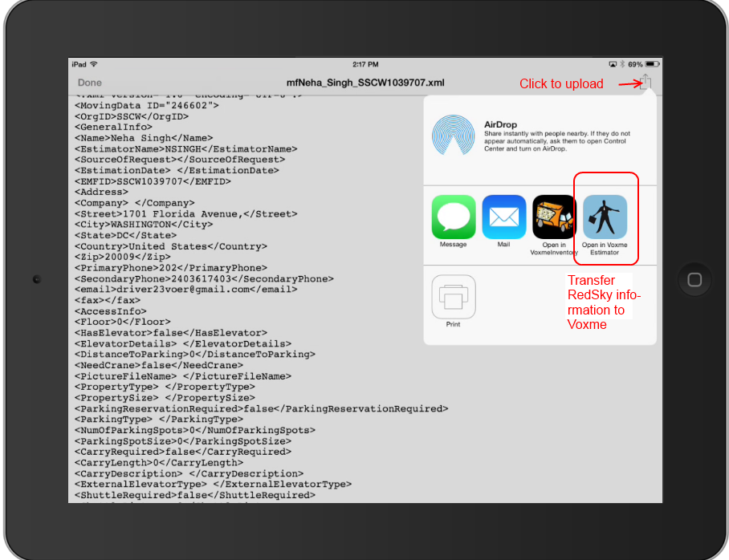Click the OrgID SSCW line

pos(132,116)
